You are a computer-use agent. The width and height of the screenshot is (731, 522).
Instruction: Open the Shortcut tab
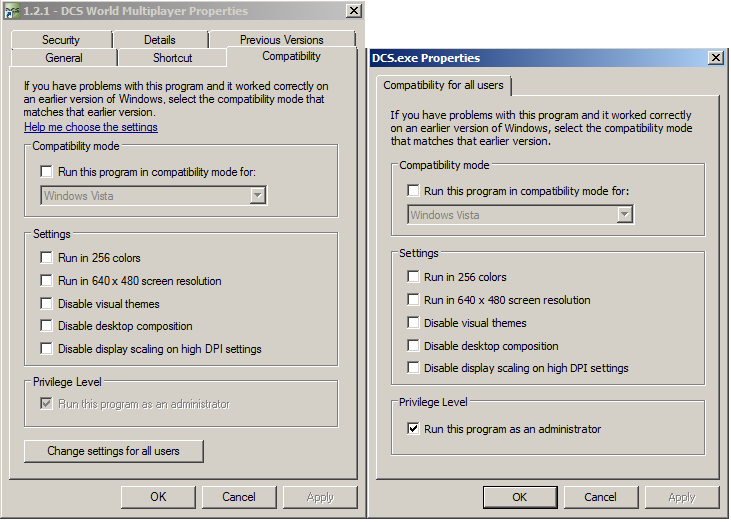coord(172,58)
